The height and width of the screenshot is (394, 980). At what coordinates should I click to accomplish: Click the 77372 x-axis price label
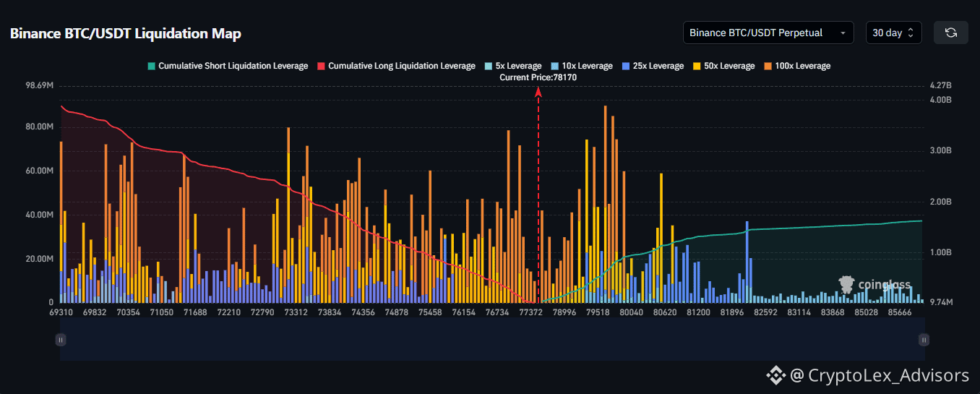pos(530,312)
